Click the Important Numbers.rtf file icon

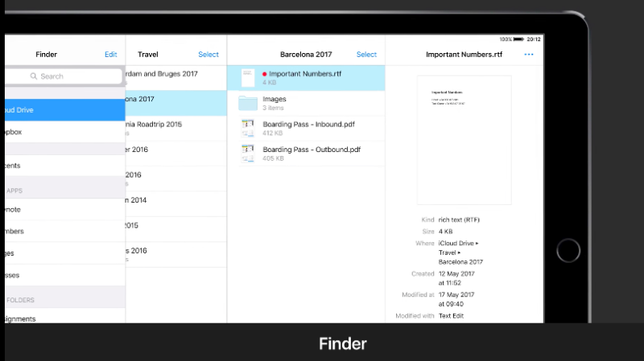pos(248,78)
